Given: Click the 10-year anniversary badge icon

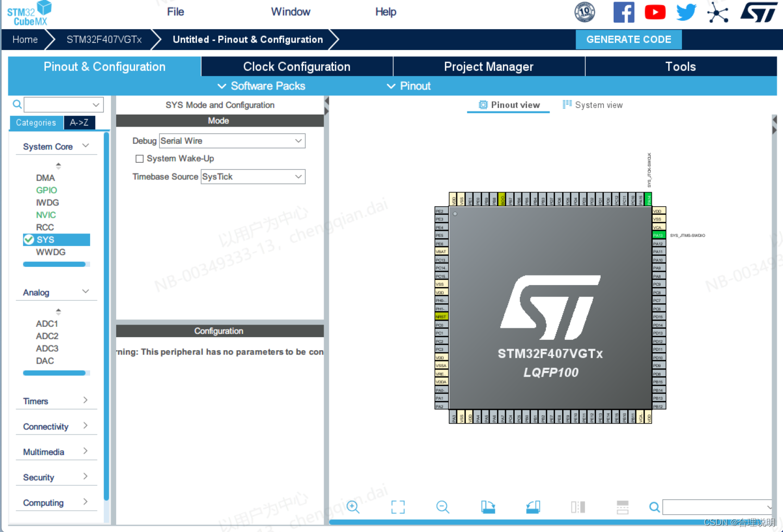Looking at the screenshot, I should pyautogui.click(x=585, y=12).
